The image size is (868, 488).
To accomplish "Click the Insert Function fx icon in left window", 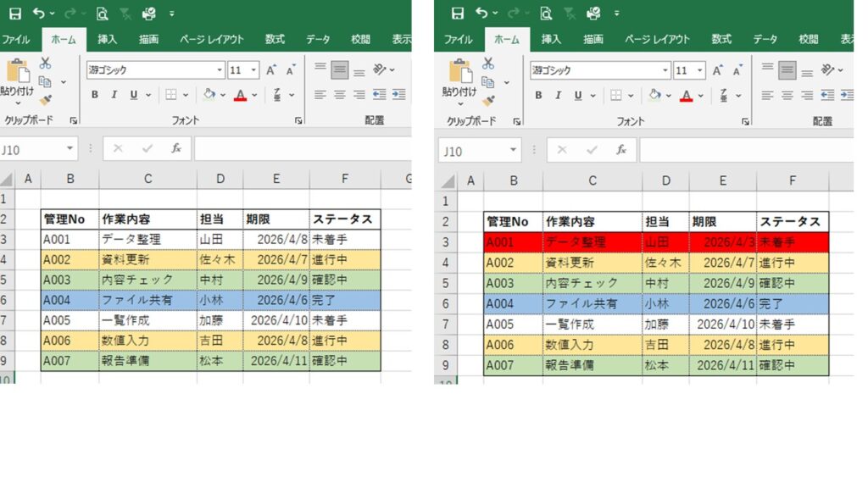I will pos(176,148).
